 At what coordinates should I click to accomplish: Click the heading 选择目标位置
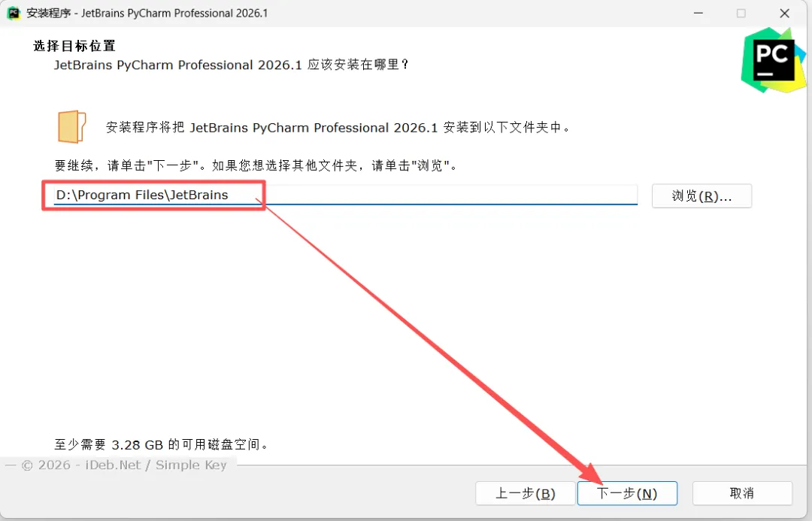(74, 46)
